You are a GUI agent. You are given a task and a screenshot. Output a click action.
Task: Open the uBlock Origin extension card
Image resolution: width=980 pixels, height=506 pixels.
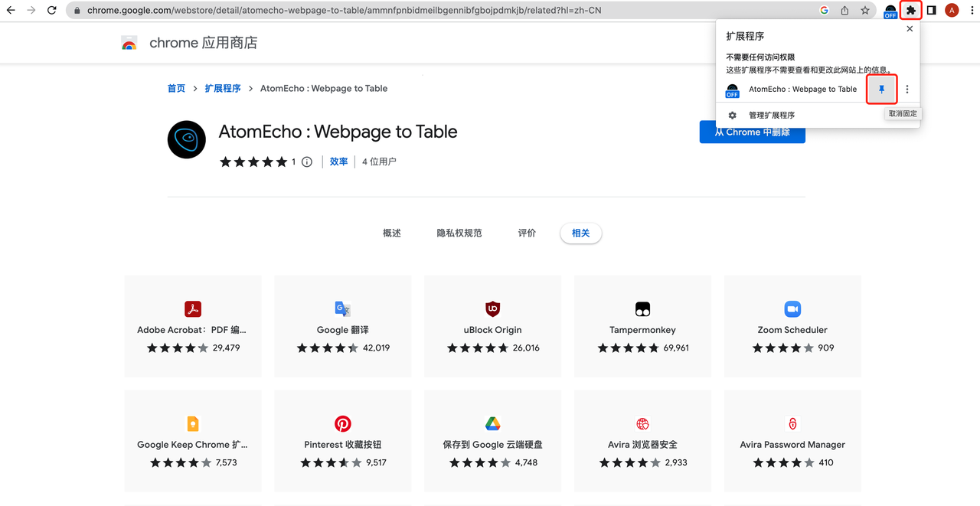[493, 327]
